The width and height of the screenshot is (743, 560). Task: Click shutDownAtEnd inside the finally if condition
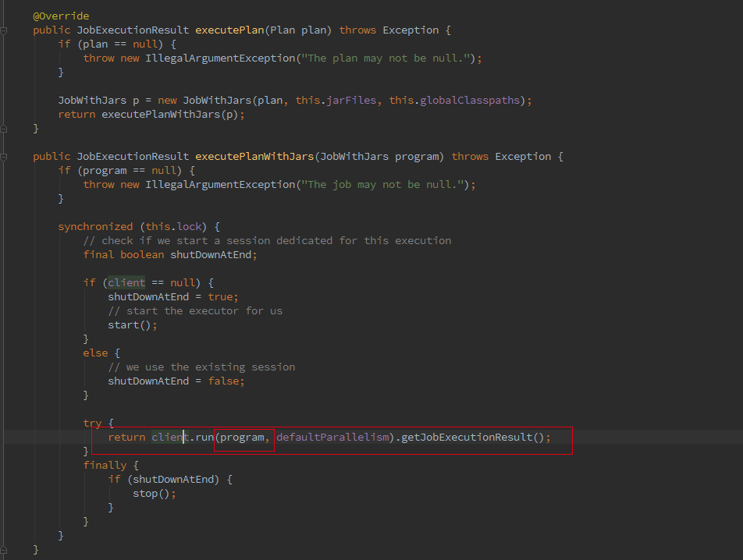click(x=173, y=480)
